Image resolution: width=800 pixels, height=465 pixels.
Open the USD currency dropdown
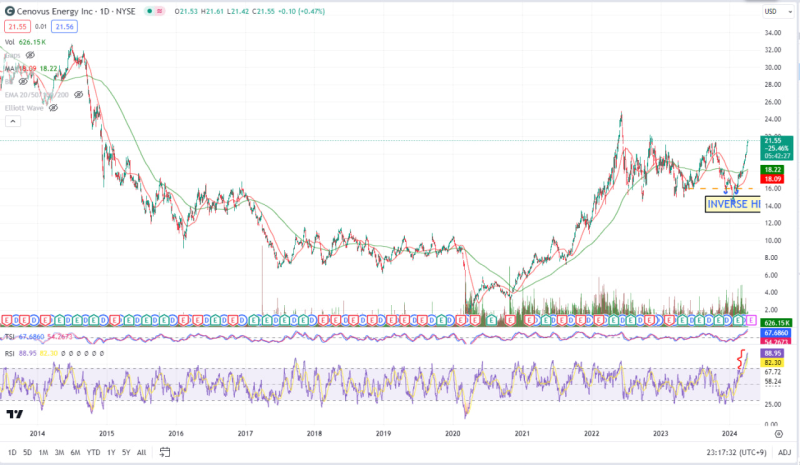[771, 11]
